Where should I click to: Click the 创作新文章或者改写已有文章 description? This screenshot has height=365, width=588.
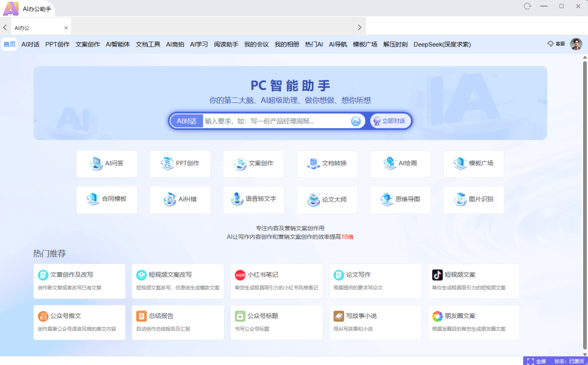coord(69,288)
